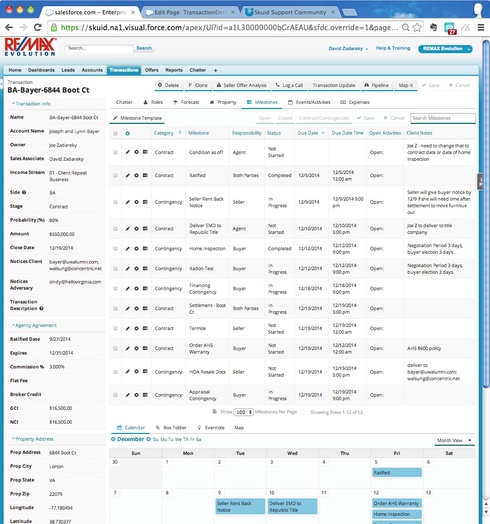Click the gear icon in Ratified row
Image resolution: width=490 pixels, height=524 pixels.
(x=136, y=175)
